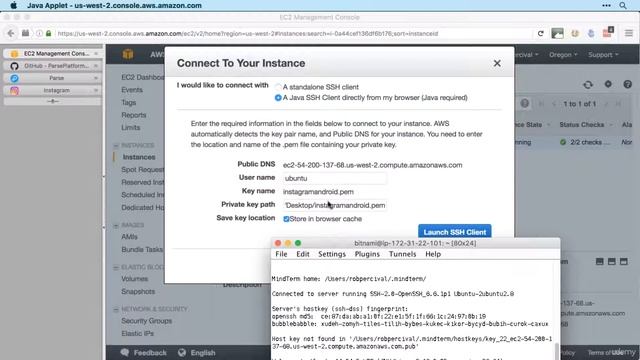Click the macOS menu bar three dots
Viewport: 640px width, 360px height.
[606, 5]
